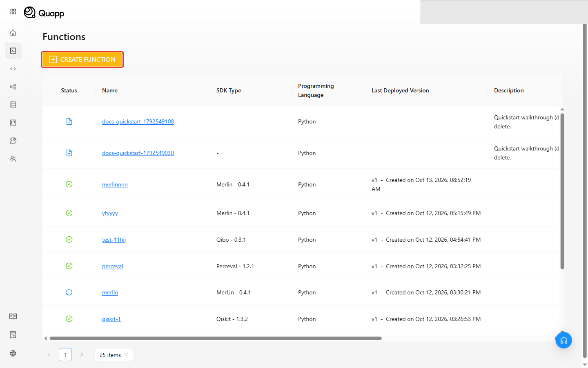Select page 1 in pagination
Viewport: 588px width, 368px height.
[x=65, y=355]
